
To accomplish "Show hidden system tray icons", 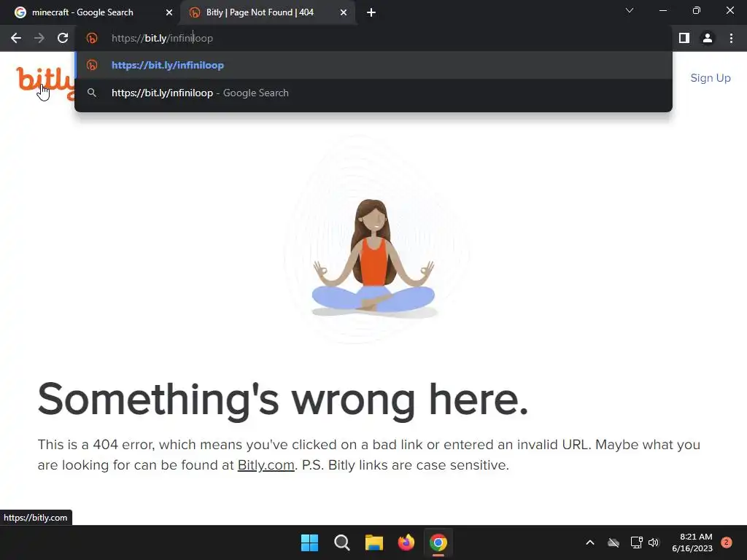I will (589, 542).
